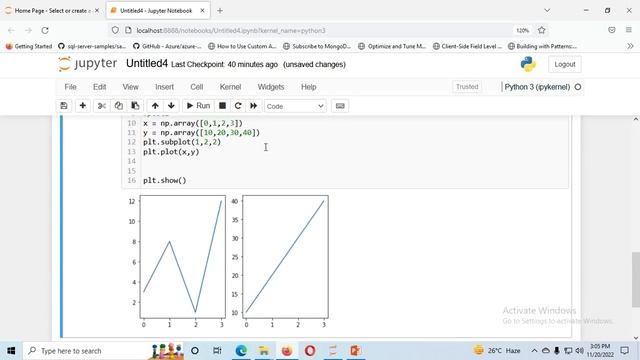Click the localhost address bar
The height and width of the screenshot is (360, 640).
click(318, 31)
